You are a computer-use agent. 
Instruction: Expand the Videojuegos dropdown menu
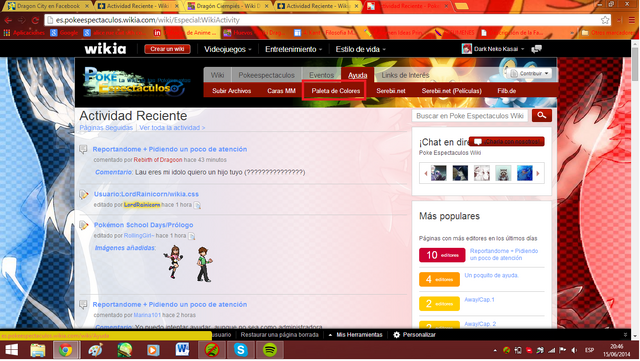(227, 49)
